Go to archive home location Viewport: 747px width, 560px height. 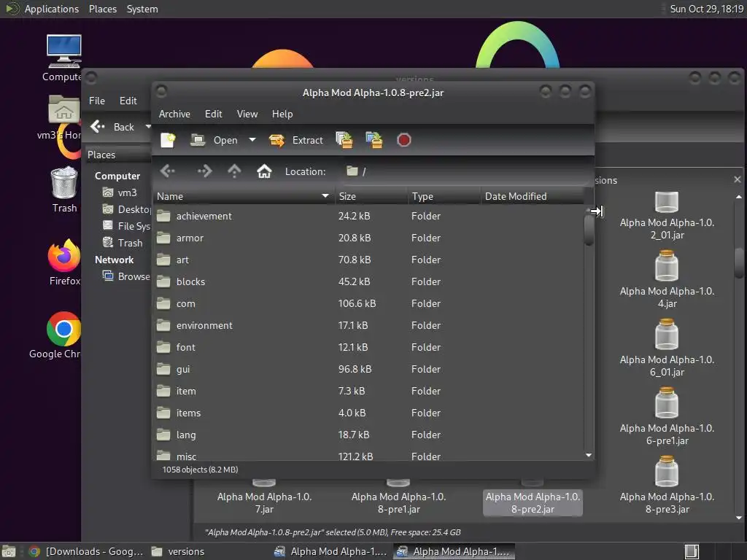tap(264, 171)
